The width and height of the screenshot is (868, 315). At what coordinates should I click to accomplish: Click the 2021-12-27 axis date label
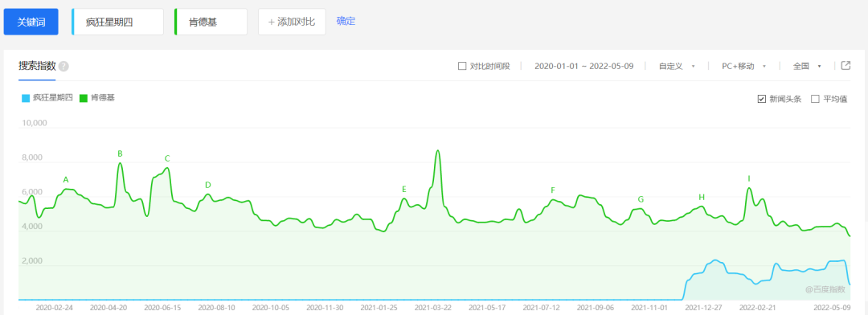coord(703,307)
